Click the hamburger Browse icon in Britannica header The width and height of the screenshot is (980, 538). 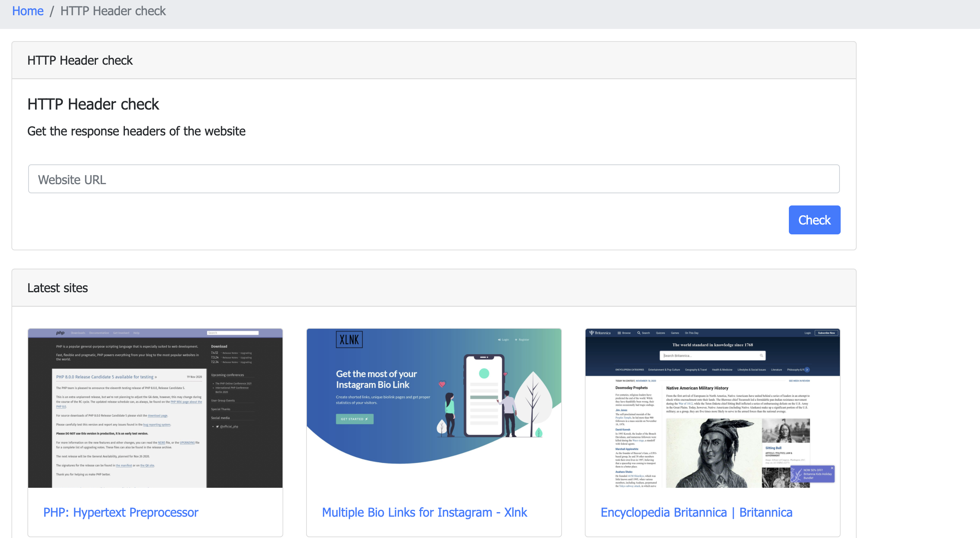tap(619, 333)
